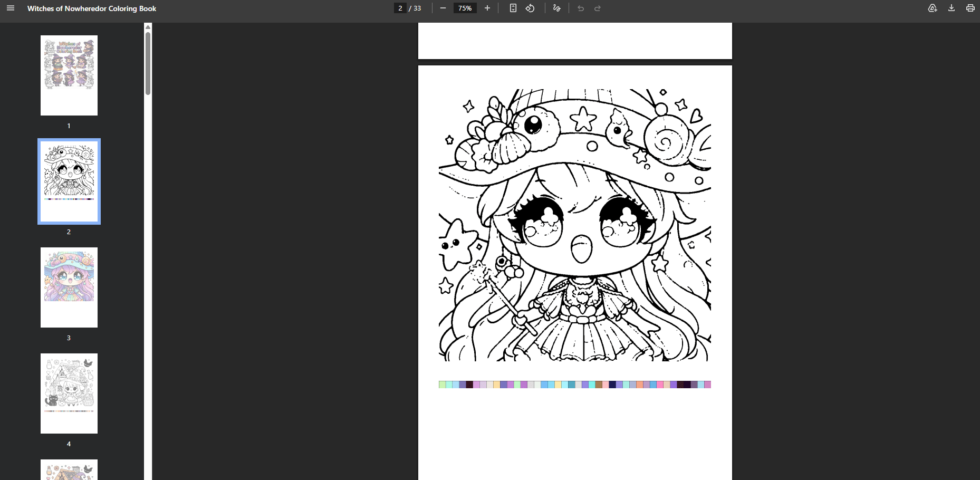
Task: Jump to page 4 thumbnail
Action: (69, 393)
